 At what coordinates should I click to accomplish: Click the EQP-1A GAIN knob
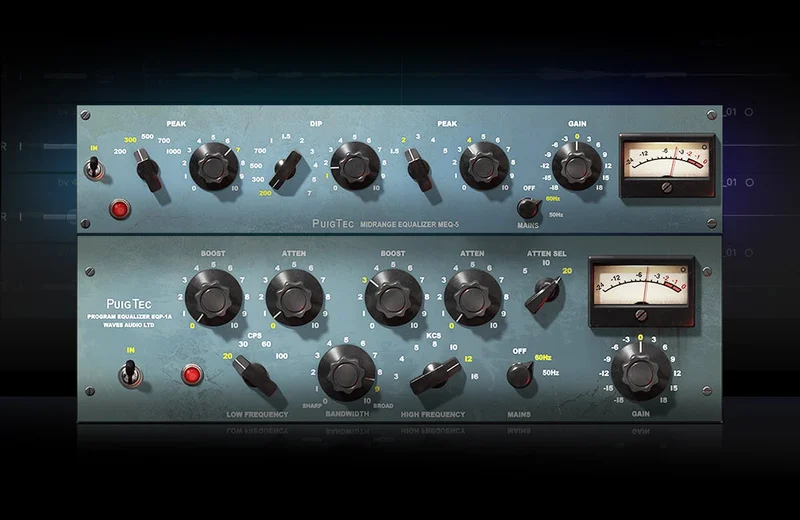click(x=641, y=372)
